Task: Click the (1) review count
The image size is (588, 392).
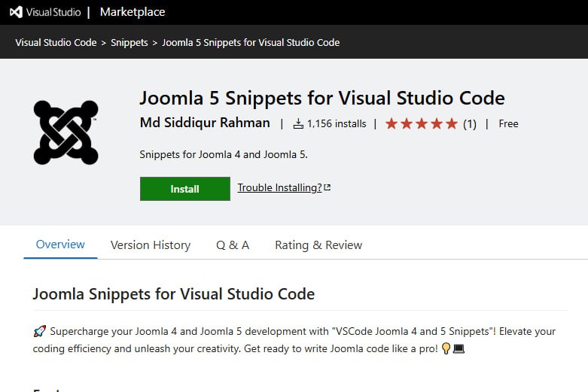Action: click(x=470, y=123)
